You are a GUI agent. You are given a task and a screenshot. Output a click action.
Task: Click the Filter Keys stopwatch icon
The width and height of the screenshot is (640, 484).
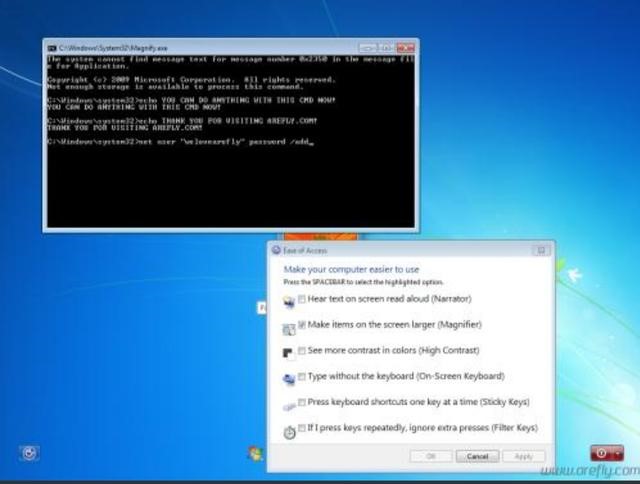pyautogui.click(x=289, y=430)
